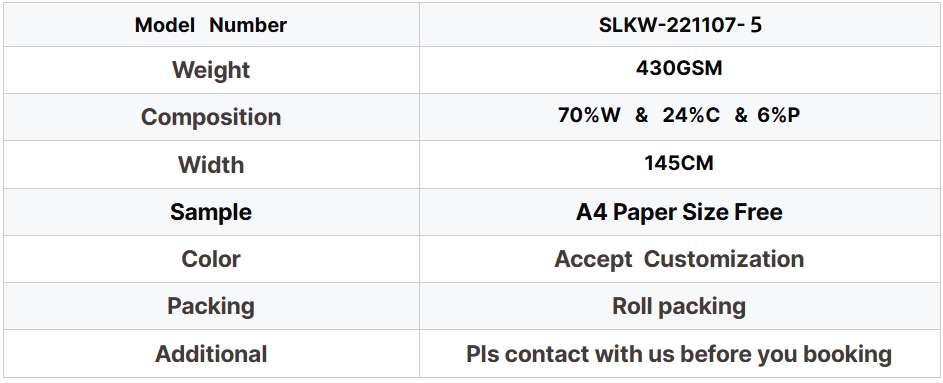This screenshot has height=383, width=943.
Task: Click the Color row label
Action: (x=210, y=259)
